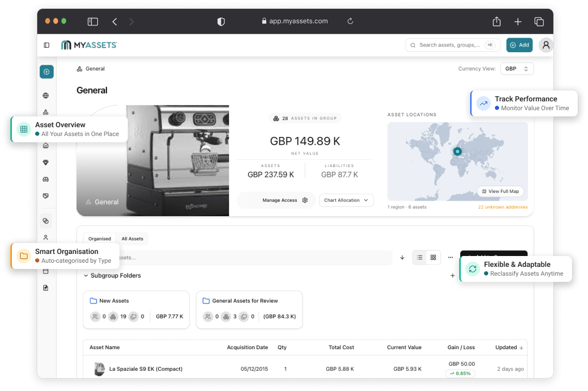
Task: Switch to grid view layout
Action: [x=433, y=258]
